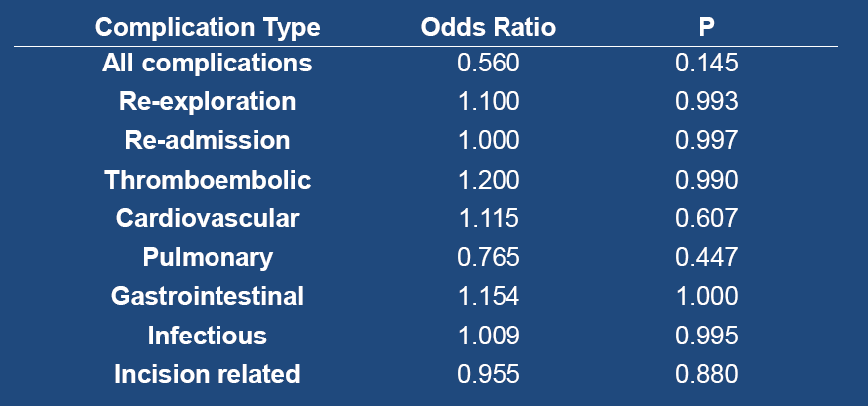Select the Pulmonary row label
Image resolution: width=868 pixels, height=406 pixels.
[x=208, y=258]
